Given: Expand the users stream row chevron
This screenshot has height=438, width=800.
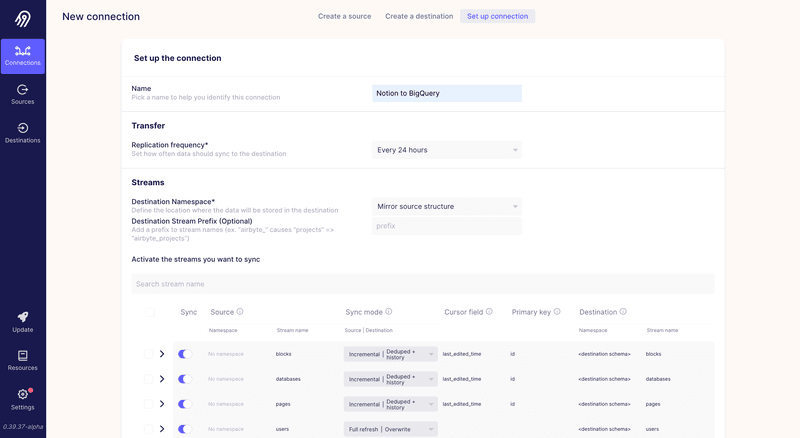Looking at the screenshot, I should 162,429.
